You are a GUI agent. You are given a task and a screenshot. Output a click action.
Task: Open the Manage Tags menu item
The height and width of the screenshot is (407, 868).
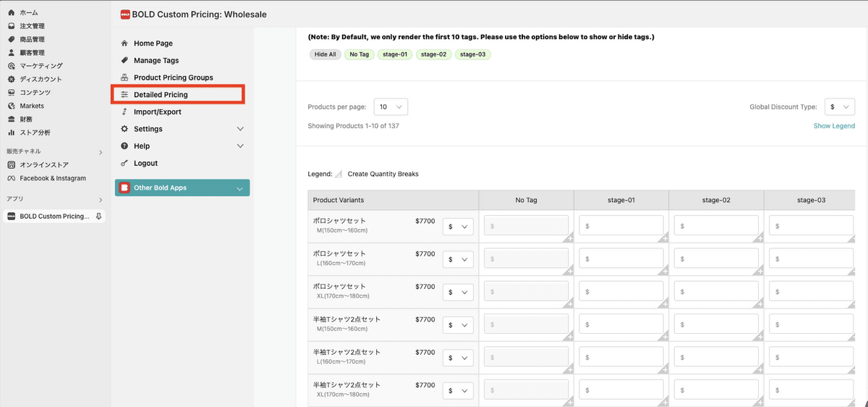156,61
